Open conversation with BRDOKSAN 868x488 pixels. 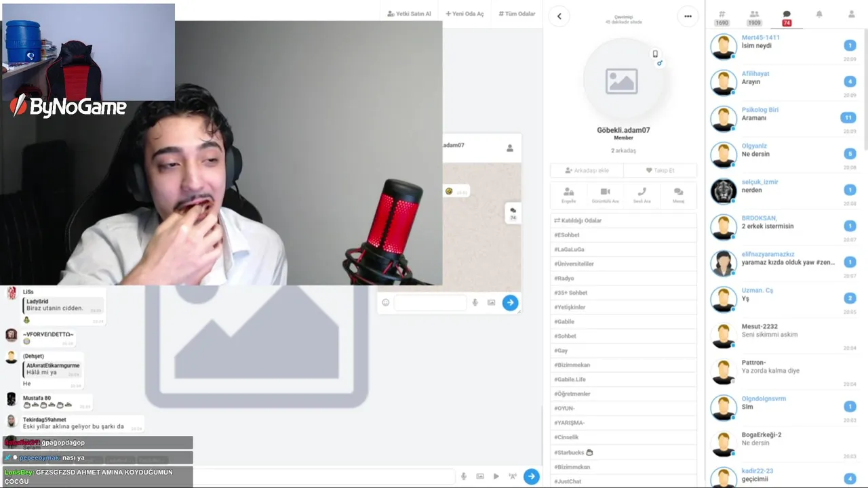(x=784, y=226)
